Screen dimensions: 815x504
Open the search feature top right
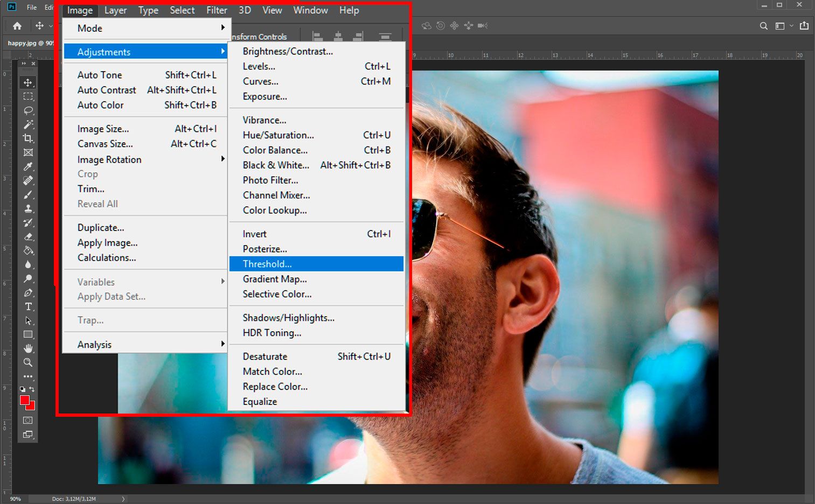(763, 25)
